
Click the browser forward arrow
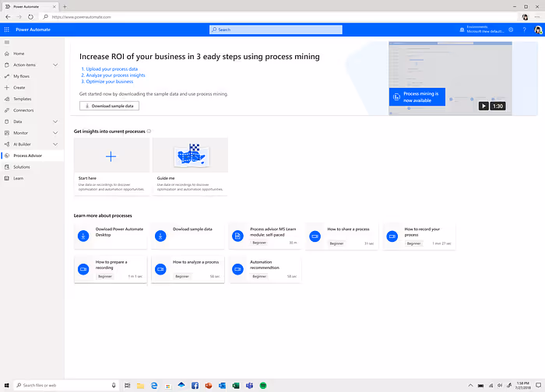pos(19,16)
